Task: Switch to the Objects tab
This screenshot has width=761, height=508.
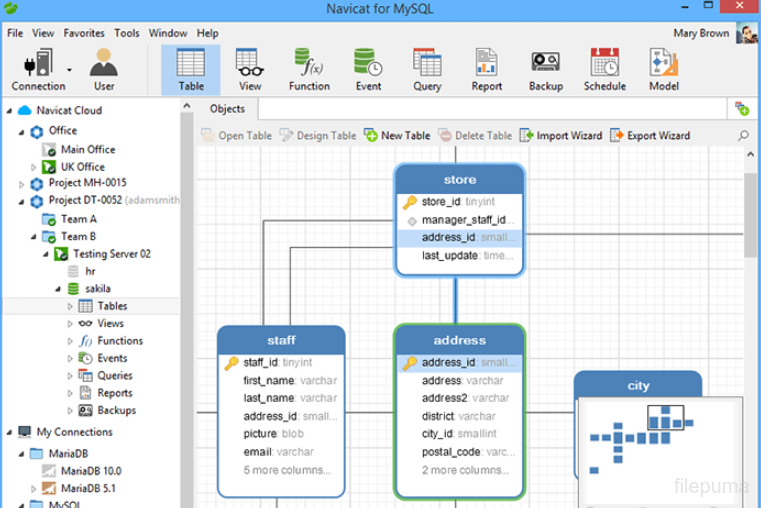Action: point(227,109)
